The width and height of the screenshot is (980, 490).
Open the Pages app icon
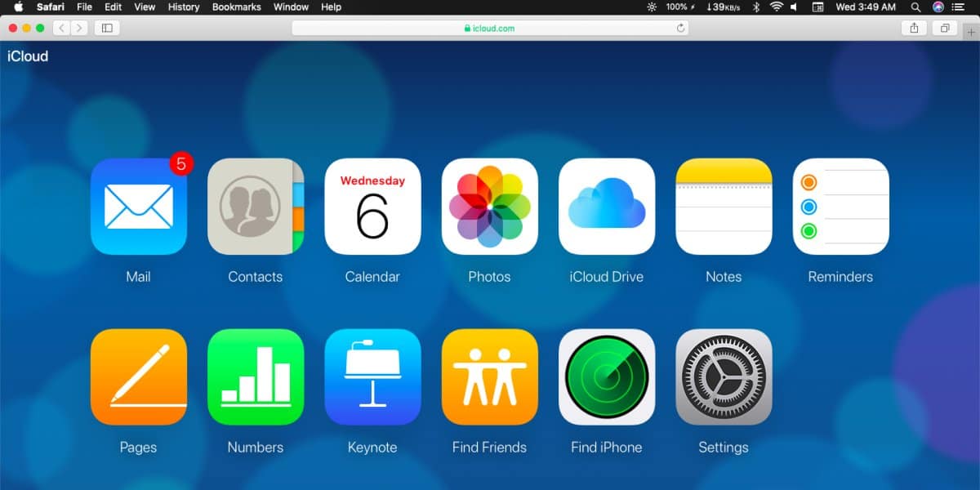[138, 377]
